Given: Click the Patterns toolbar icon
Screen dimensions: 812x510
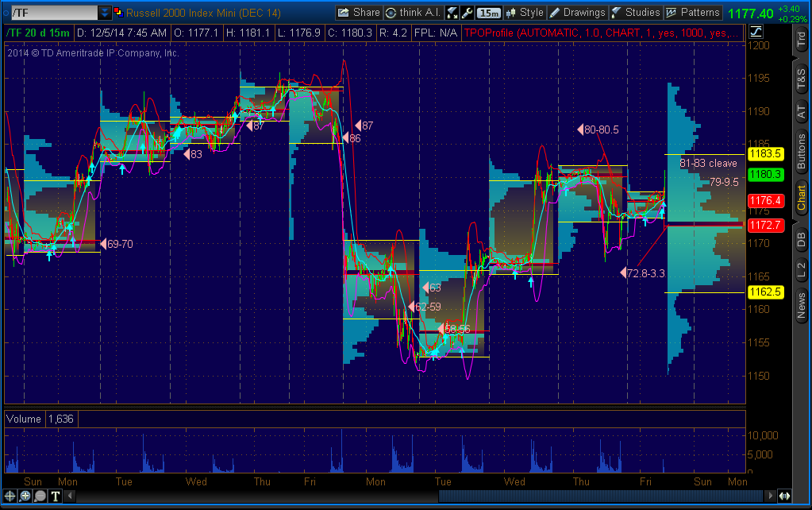Looking at the screenshot, I should click(x=695, y=13).
